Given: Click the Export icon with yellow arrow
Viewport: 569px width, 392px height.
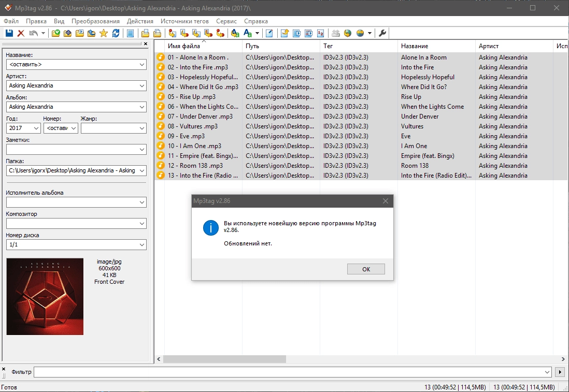Looking at the screenshot, I should coord(284,33).
